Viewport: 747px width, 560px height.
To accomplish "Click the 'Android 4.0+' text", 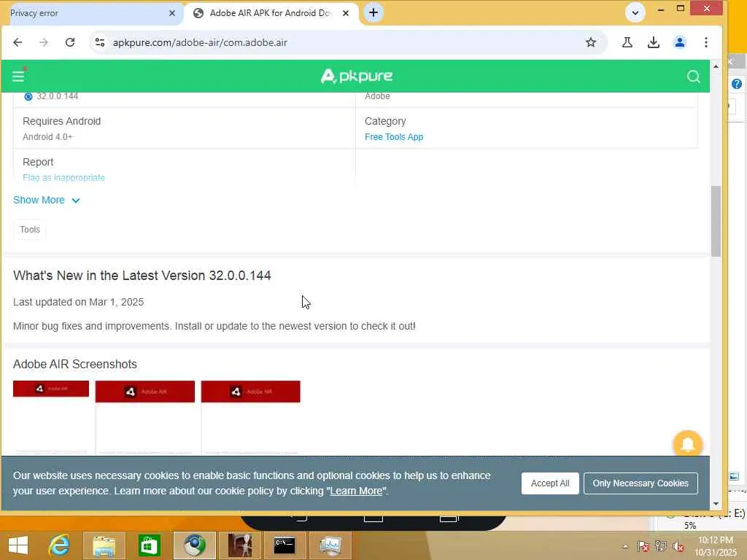I will click(47, 136).
